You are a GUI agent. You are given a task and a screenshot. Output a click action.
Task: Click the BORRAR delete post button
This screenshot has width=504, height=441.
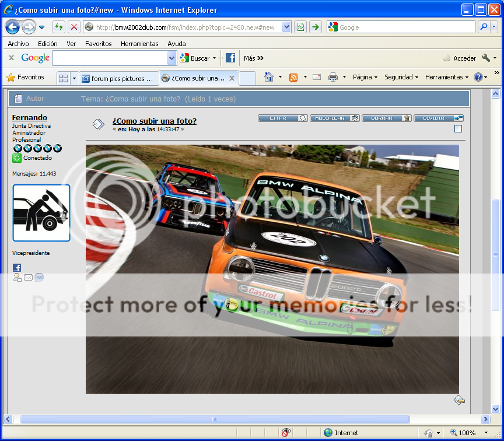click(386, 118)
